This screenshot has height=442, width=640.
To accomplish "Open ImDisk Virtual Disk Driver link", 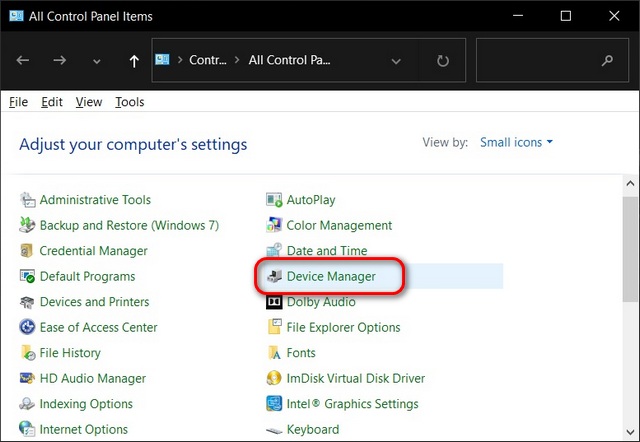I will pyautogui.click(x=356, y=378).
